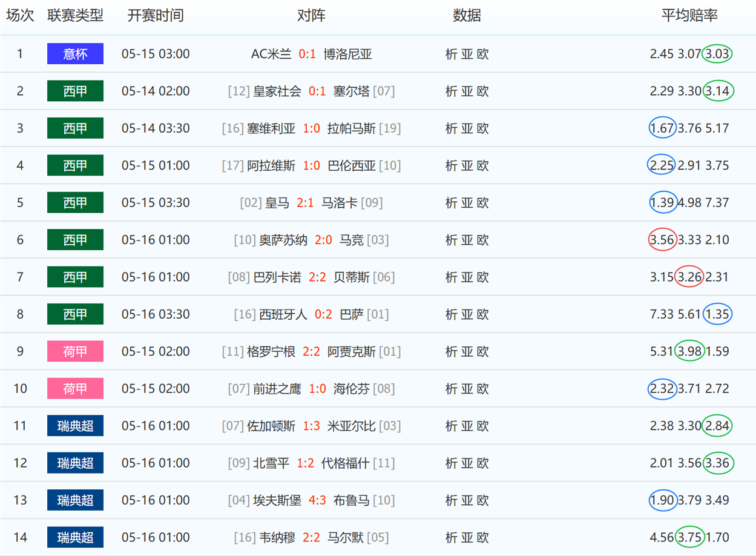The height and width of the screenshot is (556, 756).
Task: Click the 意杯 league badge
Action: pos(75,54)
